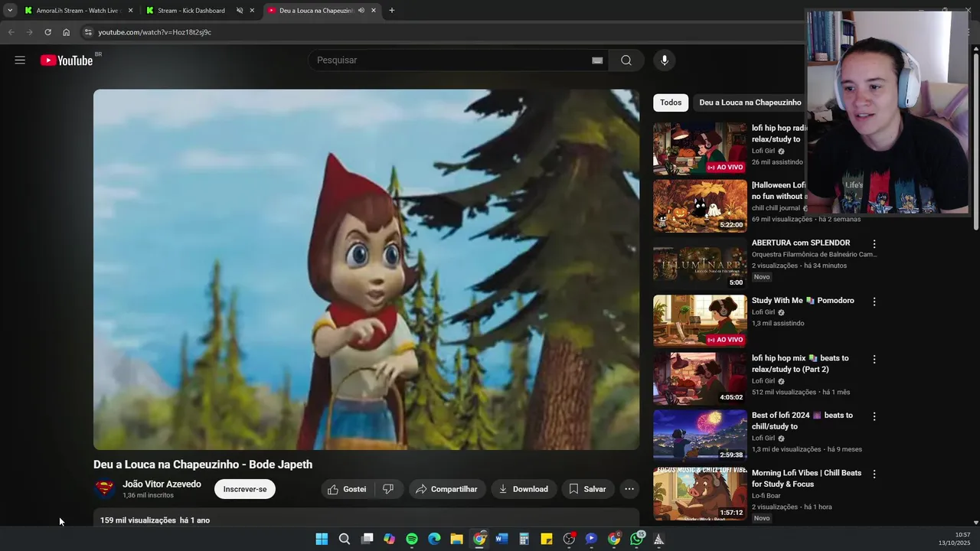Open Windows Start menu

(x=322, y=540)
